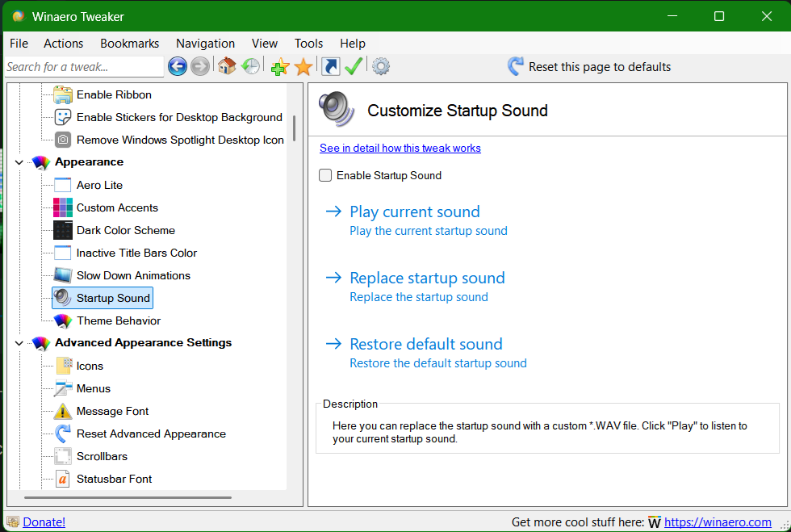
Task: Click the Enable Stickers tree icon
Action: 63,117
